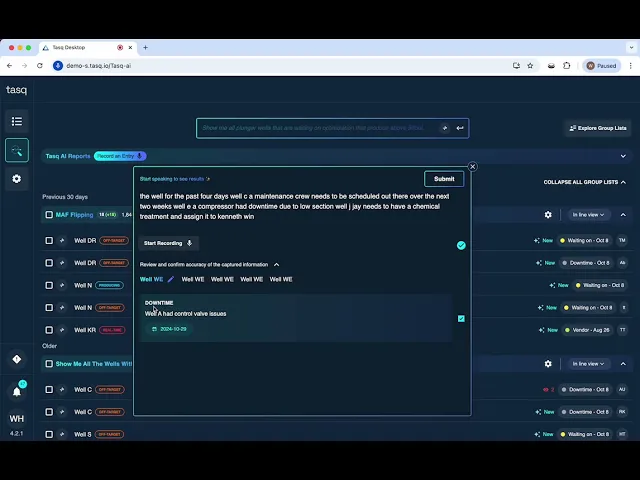
Task: Click 'Well A had control valve issues' text
Action: point(185,313)
